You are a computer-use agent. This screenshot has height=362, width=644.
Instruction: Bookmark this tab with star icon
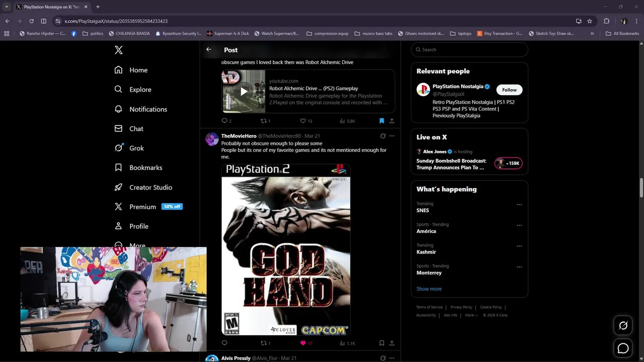point(590,21)
